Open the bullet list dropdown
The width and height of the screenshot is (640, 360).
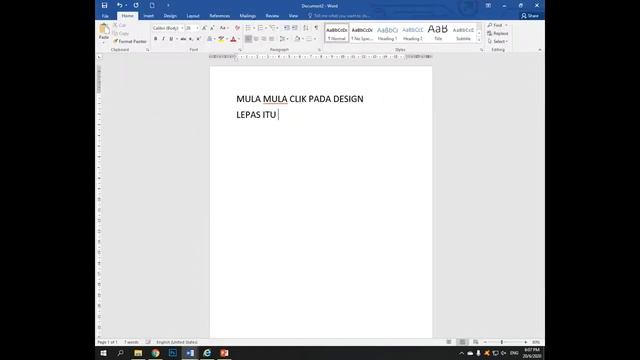tap(254, 28)
